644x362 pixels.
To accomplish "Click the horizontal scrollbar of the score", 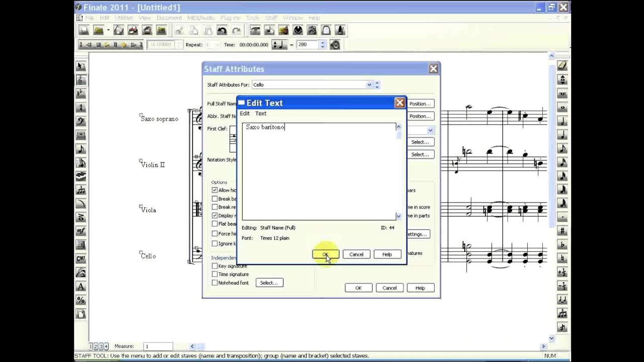I will pyautogui.click(x=368, y=346).
